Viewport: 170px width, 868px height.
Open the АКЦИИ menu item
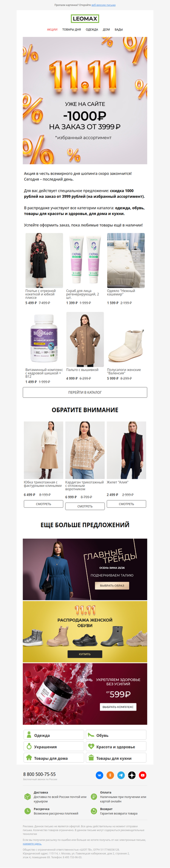(x=52, y=30)
